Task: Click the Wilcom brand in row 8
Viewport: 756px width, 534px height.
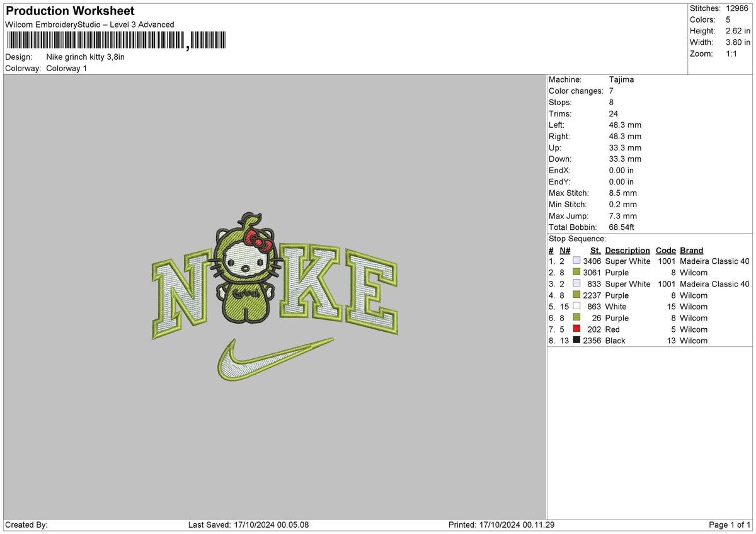Action: (694, 341)
